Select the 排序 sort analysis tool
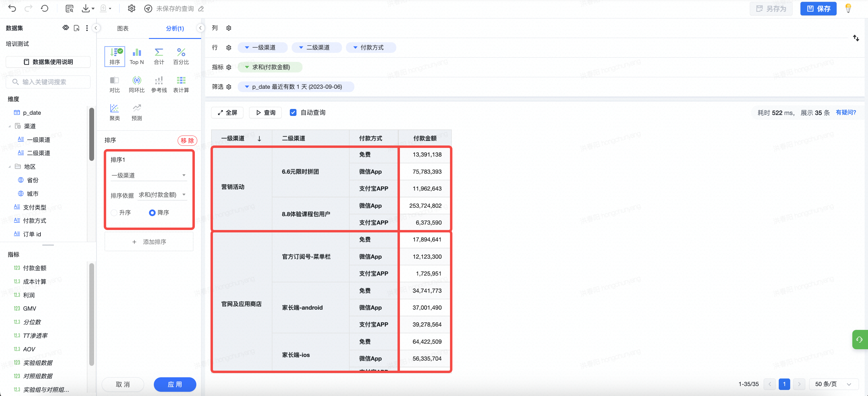868x396 pixels. coord(115,56)
